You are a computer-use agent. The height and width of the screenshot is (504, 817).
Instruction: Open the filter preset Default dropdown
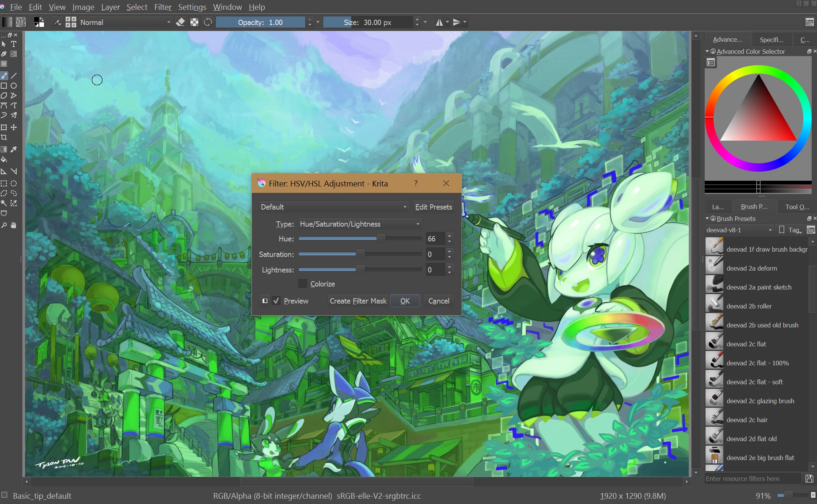click(334, 207)
